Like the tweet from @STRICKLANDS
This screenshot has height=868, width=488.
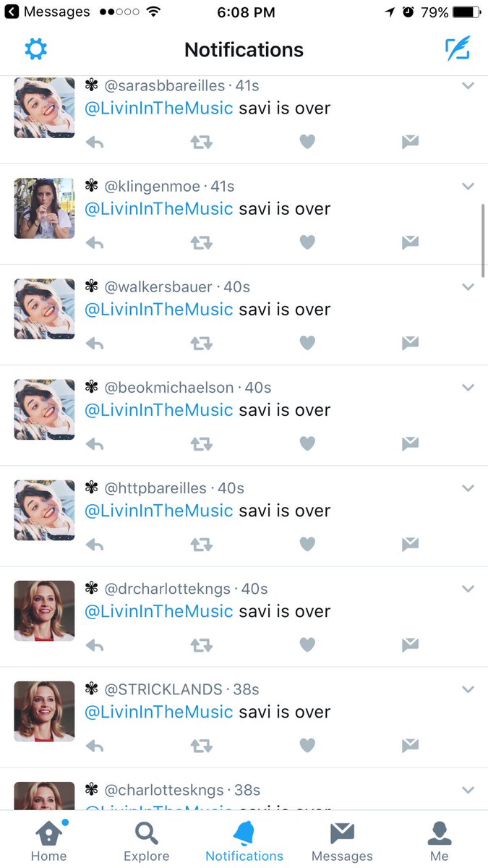(x=307, y=745)
